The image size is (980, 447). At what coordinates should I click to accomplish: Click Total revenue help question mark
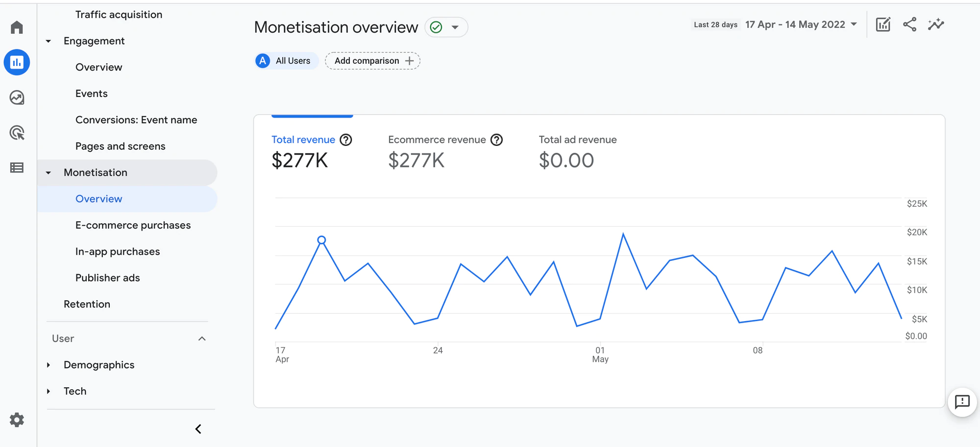tap(346, 140)
